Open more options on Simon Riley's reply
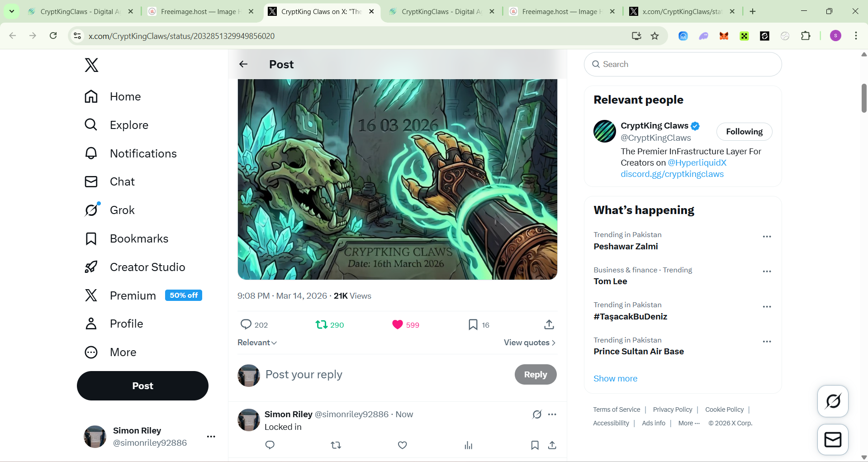868x462 pixels. click(x=552, y=414)
